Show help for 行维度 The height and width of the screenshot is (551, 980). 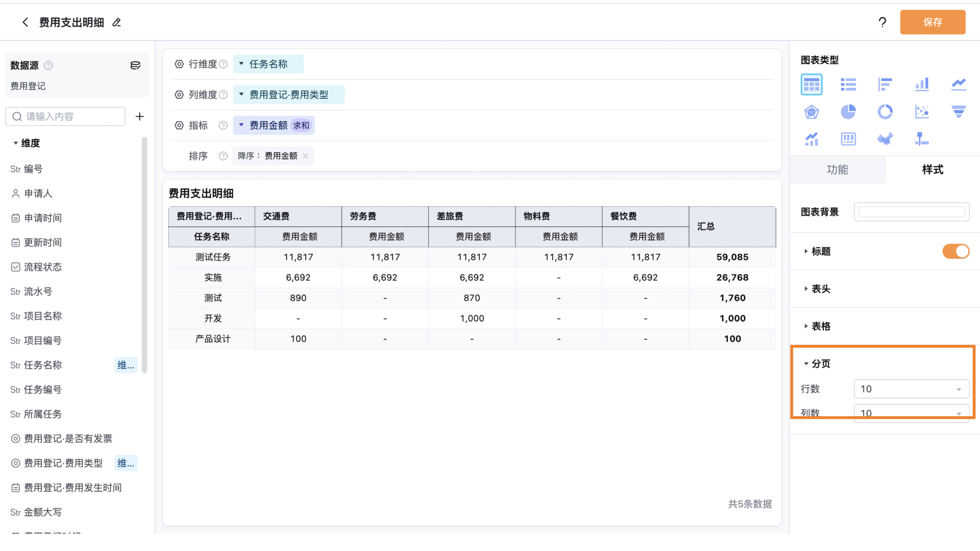223,64
